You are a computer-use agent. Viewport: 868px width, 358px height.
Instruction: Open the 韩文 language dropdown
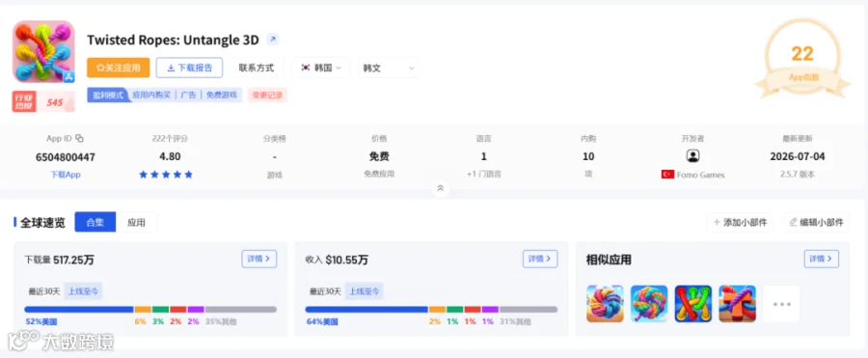(389, 68)
